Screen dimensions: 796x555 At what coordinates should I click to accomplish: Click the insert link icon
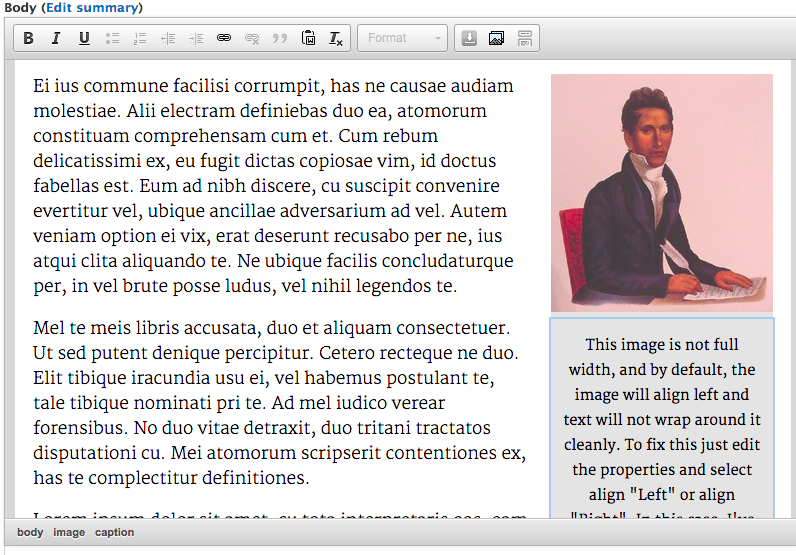(x=224, y=38)
